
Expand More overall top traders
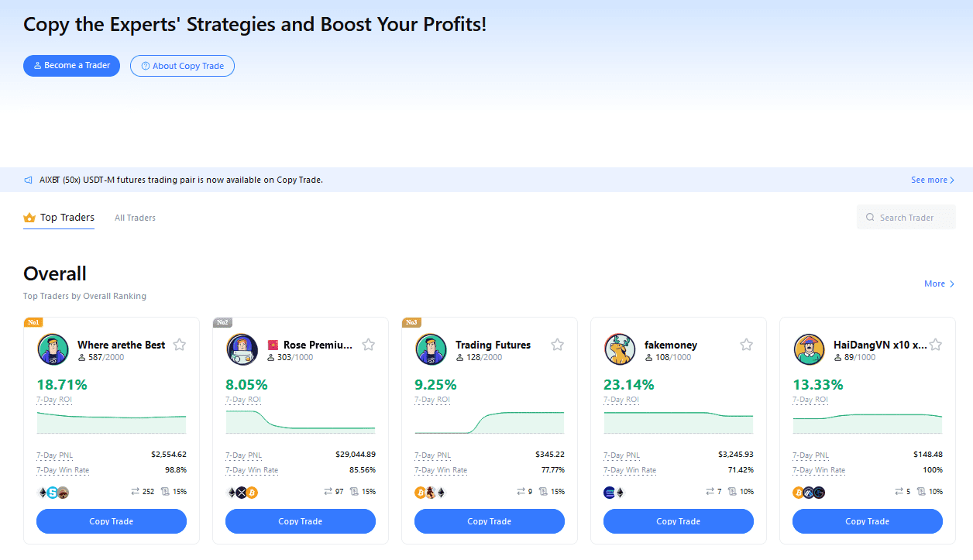pyautogui.click(x=939, y=283)
